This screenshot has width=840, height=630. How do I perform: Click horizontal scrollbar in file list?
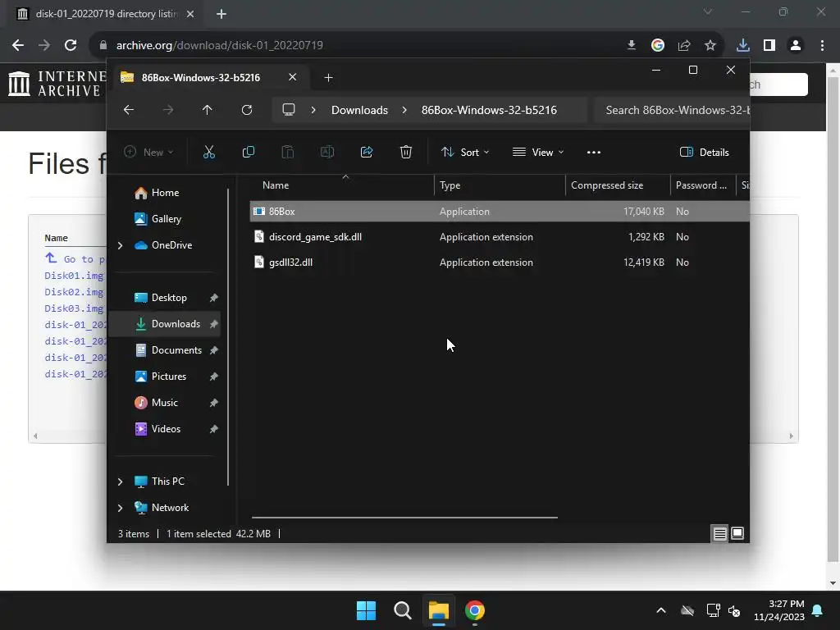tap(404, 518)
